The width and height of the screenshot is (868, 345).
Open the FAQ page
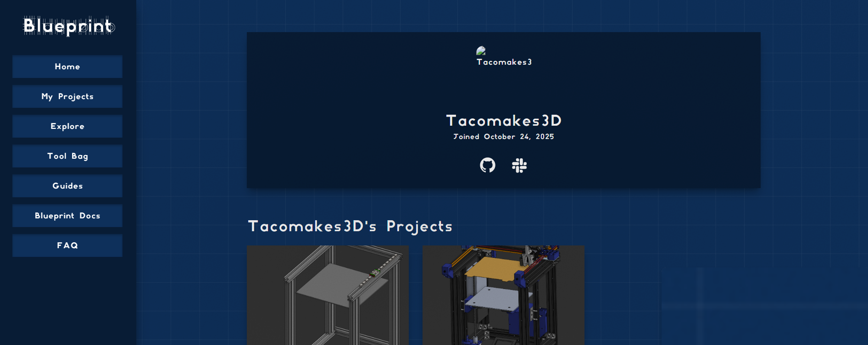(67, 245)
